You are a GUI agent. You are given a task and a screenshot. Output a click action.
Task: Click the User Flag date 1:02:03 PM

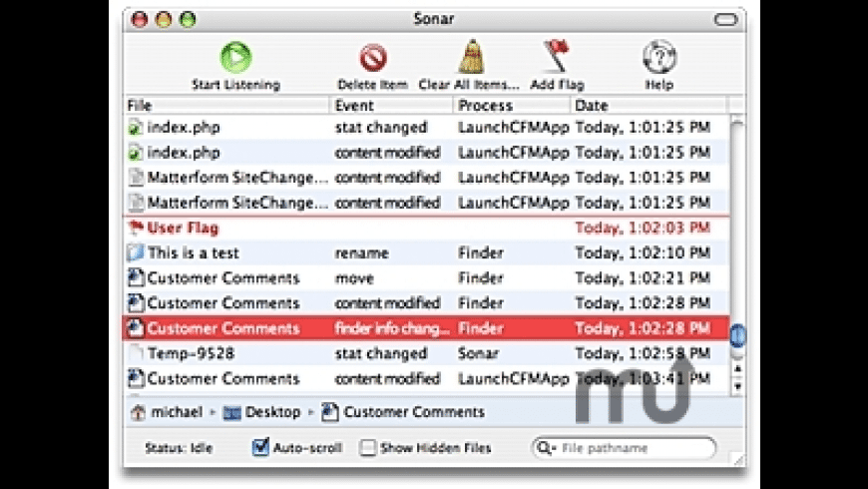pyautogui.click(x=643, y=228)
